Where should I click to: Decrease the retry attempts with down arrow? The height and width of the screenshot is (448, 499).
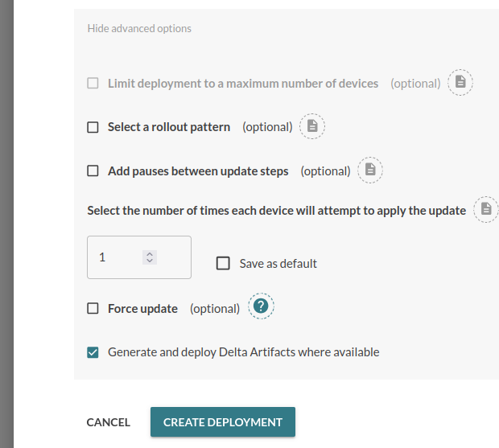tap(150, 261)
